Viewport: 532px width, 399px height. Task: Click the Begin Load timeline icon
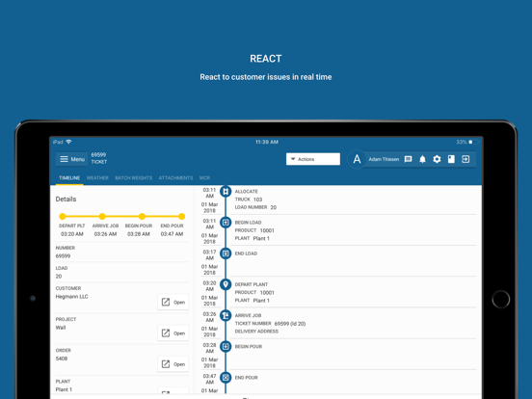click(226, 223)
